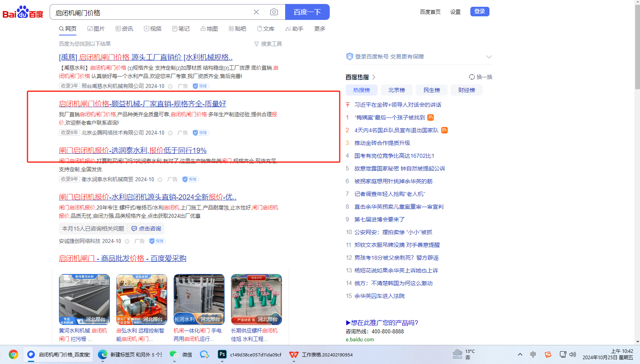640x364 pixels.
Task: Open WeChat from the taskbar
Action: tap(174, 354)
